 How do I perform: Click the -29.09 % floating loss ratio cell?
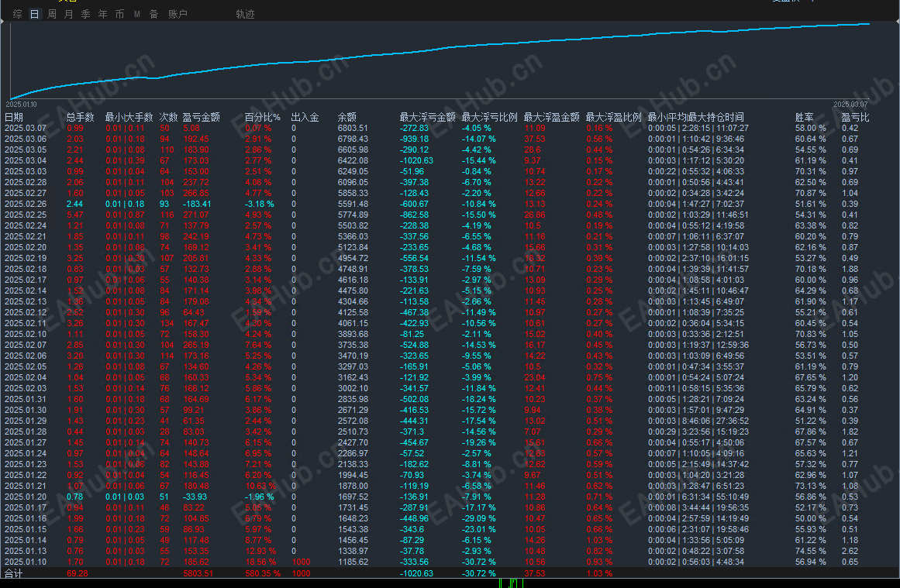click(x=479, y=518)
